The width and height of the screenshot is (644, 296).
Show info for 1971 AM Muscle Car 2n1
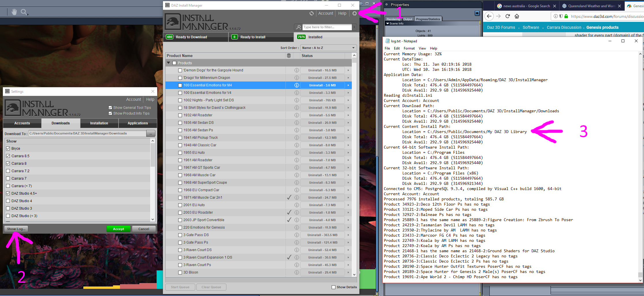coord(296,198)
